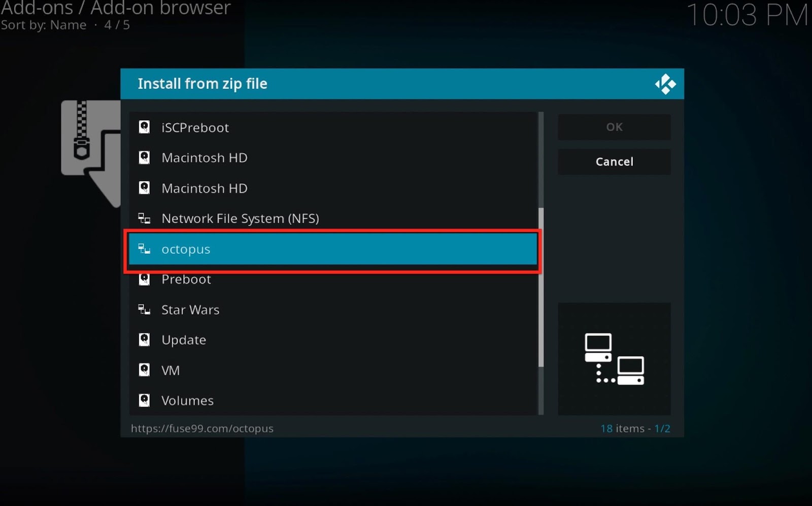Click the drive icon beside the second Macintosh HD
Viewport: 812px width, 506px height.
[x=144, y=188]
